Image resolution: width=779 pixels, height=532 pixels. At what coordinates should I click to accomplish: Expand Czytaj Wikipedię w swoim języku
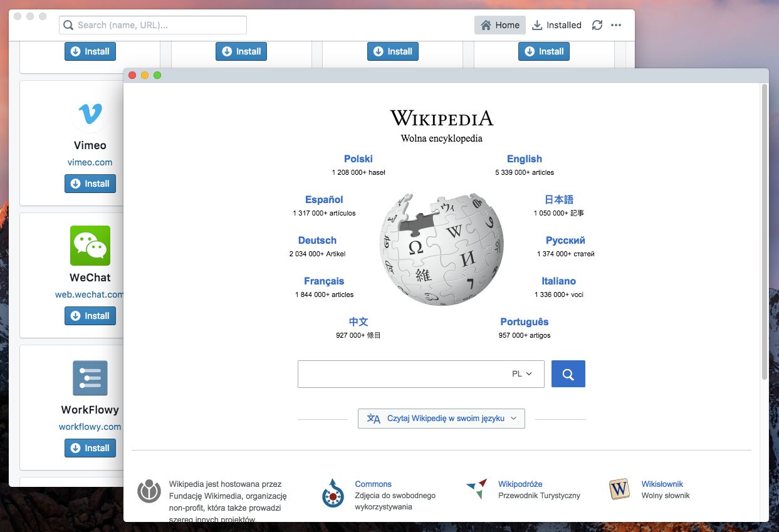(x=441, y=419)
